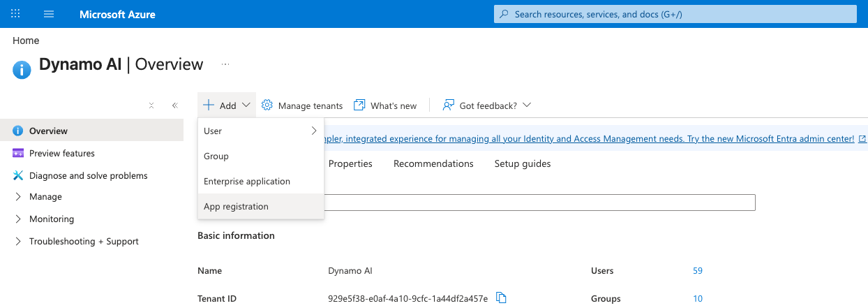Screen dimensions: 868x308
Task: Expand the Monitoring section chevron
Action: pos(18,219)
